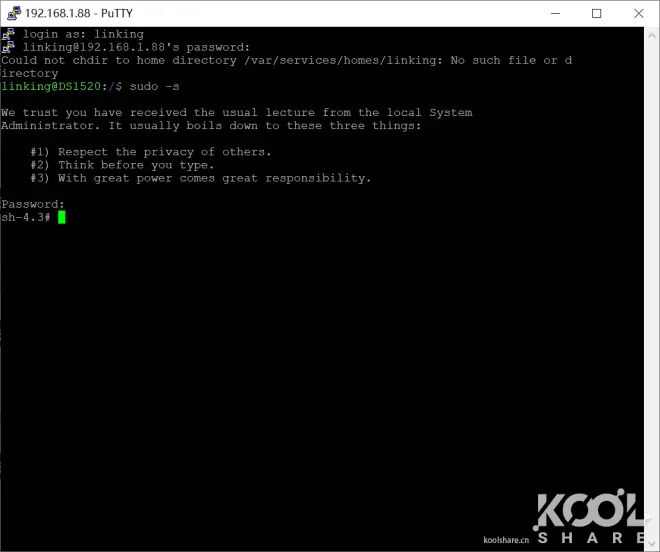Click the green 'linking@DS1520' prompt

51,86
